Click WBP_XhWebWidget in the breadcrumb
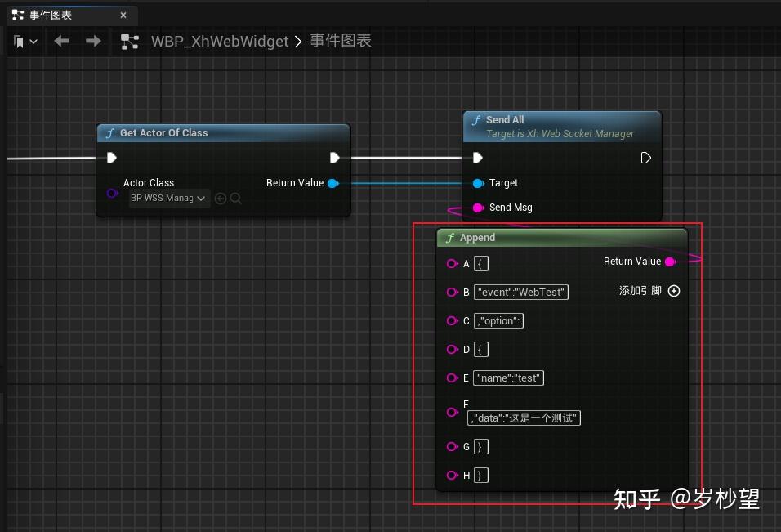This screenshot has height=532, width=781. coord(219,41)
